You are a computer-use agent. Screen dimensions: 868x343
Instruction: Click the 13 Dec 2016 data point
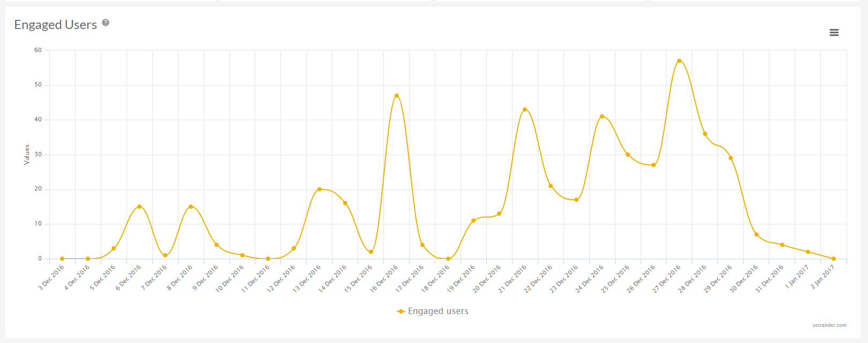click(x=320, y=189)
